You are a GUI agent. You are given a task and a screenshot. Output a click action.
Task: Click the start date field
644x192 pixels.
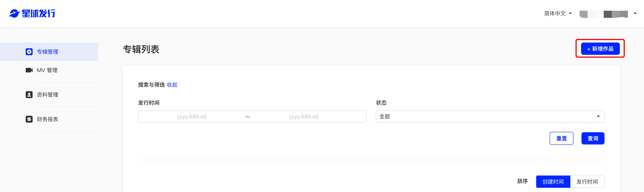192,117
